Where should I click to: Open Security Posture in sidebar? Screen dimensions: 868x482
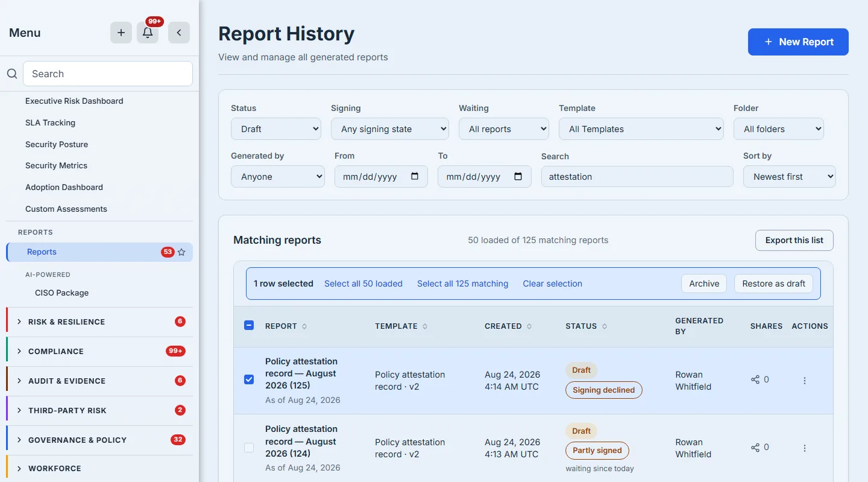[57, 144]
